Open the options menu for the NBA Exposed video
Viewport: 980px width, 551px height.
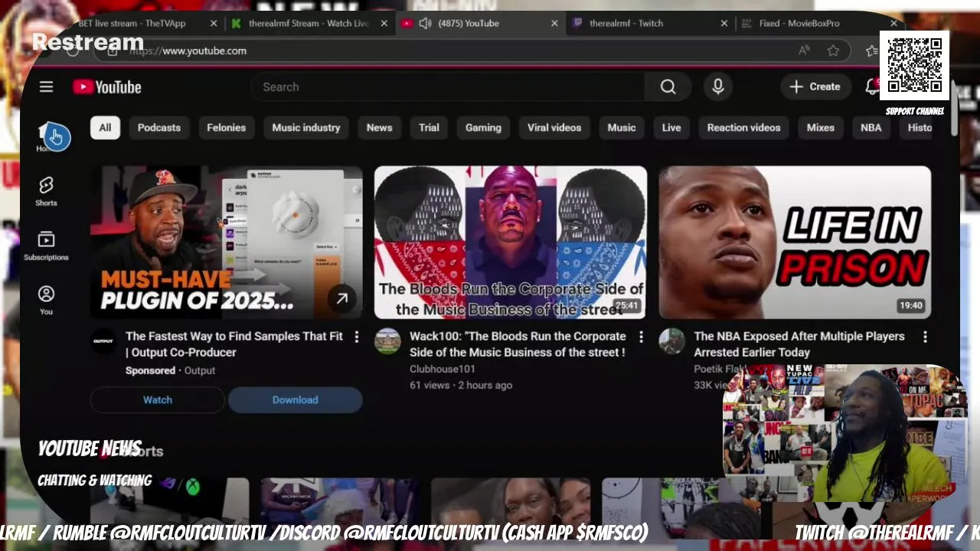(x=925, y=337)
